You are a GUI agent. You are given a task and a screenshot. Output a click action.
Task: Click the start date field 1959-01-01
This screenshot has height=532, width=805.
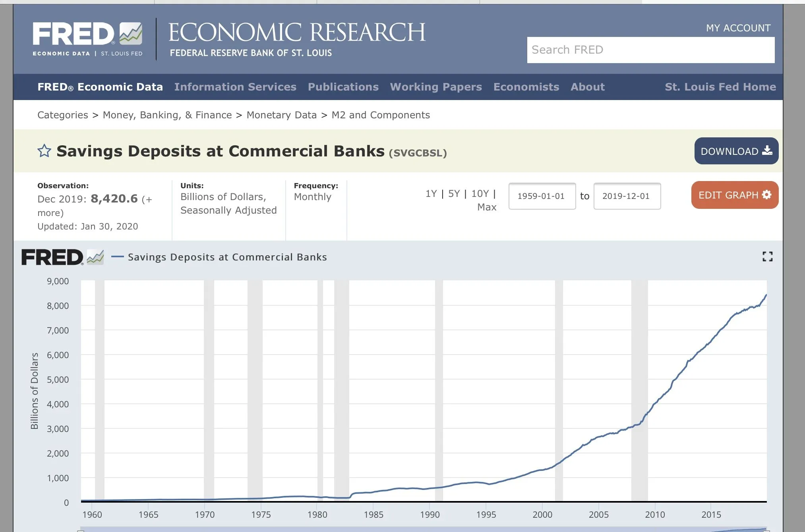(x=542, y=196)
